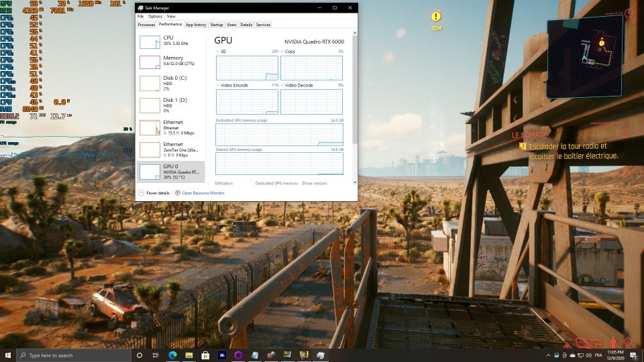Screen dimensions: 644x362
Task: Open the Video Decode engine dropdown
Action: [x=298, y=85]
